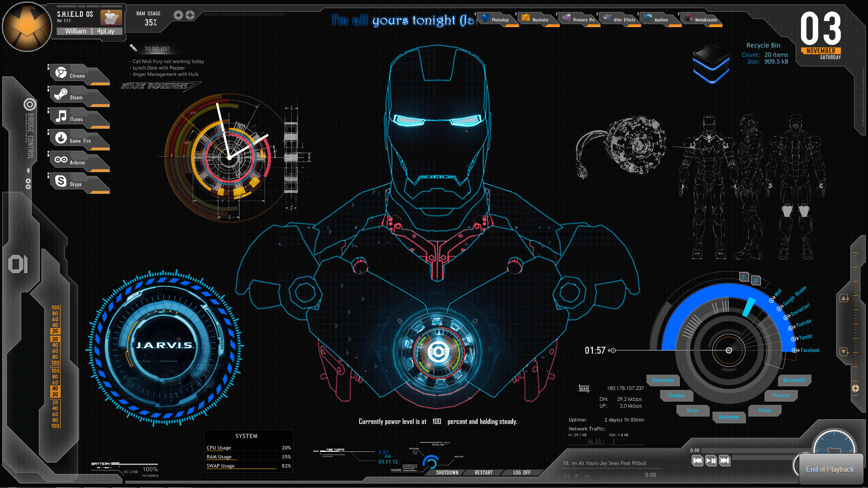Click the chest arc reactor
Viewport: 868px width, 488px height.
pyautogui.click(x=438, y=352)
